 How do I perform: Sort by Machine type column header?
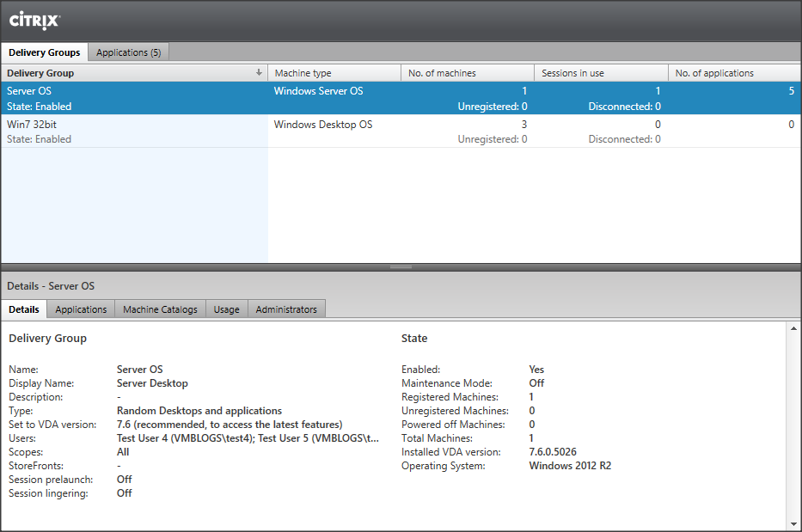[303, 73]
